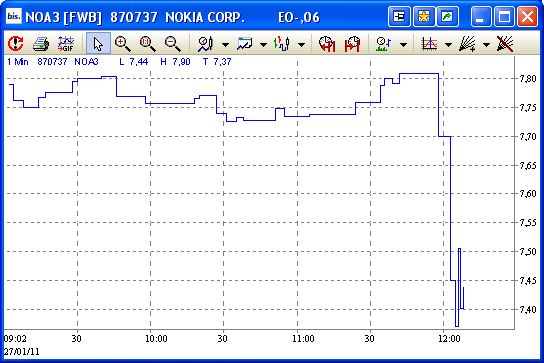
Task: Click the 7,50 price axis label
Action: pos(528,251)
